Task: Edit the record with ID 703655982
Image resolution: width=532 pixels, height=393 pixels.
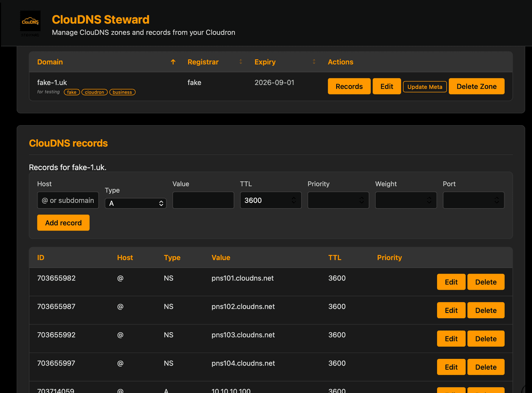Action: point(451,281)
